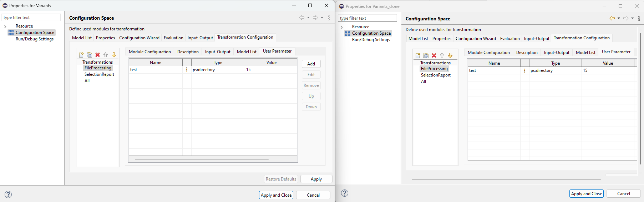Click Add button for user parameters

[311, 64]
